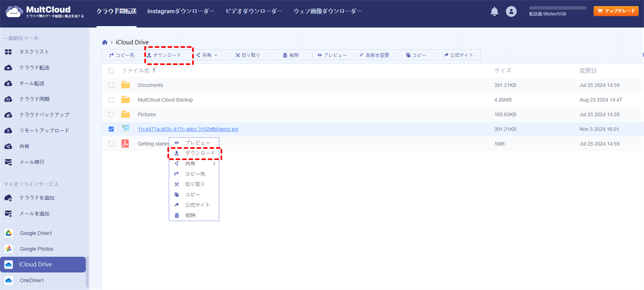
Task: Sort by 変更日 column header
Action: (588, 71)
